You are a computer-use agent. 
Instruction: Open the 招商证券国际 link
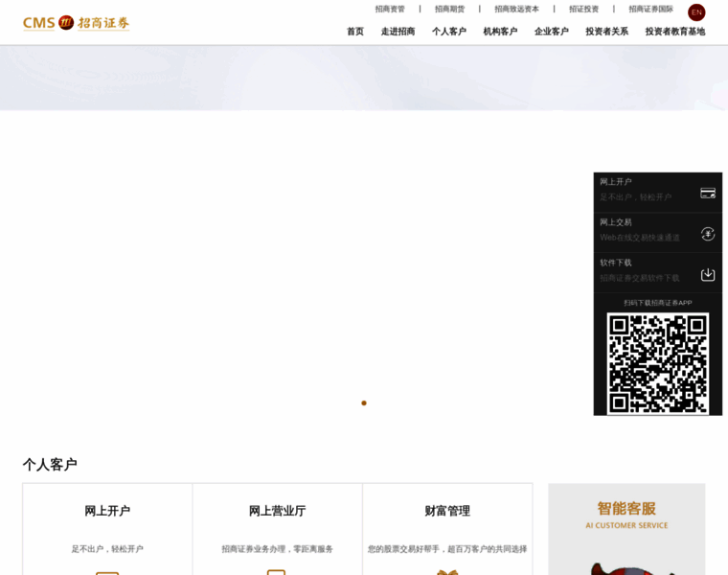[650, 9]
